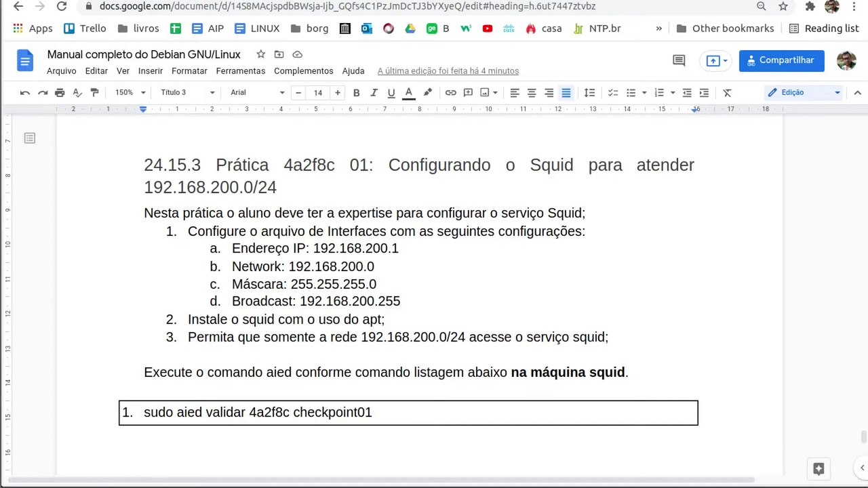Run spelling and grammar check icon
The width and height of the screenshot is (868, 488).
[x=77, y=92]
